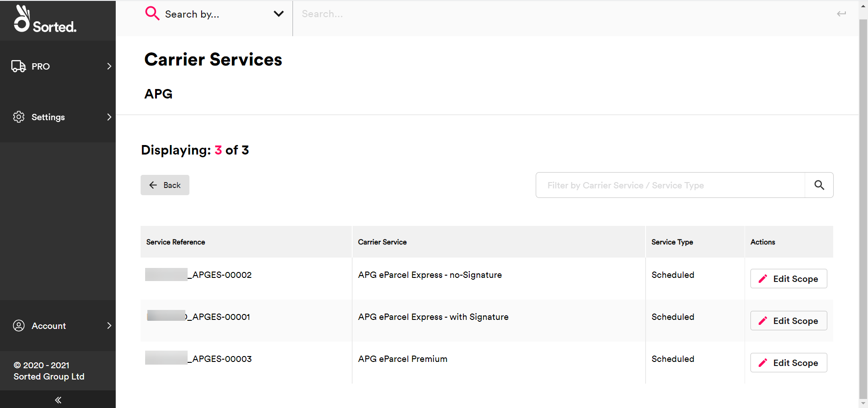Expand the Settings menu chevron
Viewport: 868px width, 408px height.
pyautogui.click(x=109, y=117)
